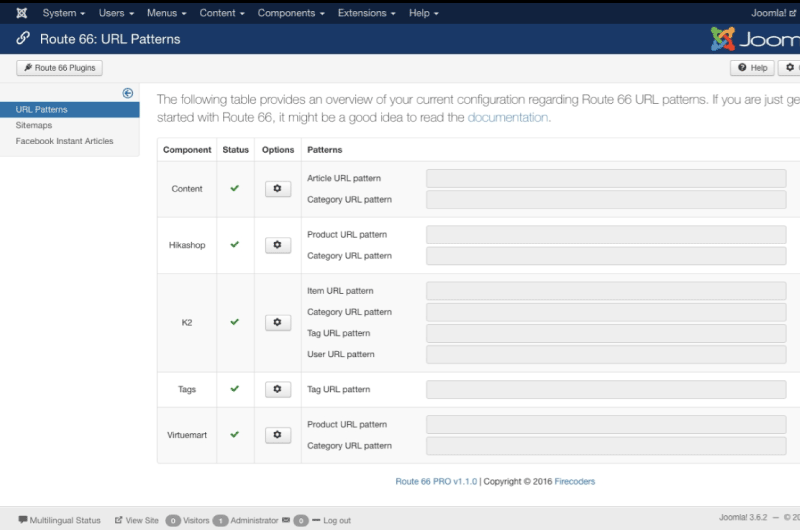This screenshot has width=800, height=530.
Task: Click the K2 User URL pattern field
Action: [x=606, y=355]
